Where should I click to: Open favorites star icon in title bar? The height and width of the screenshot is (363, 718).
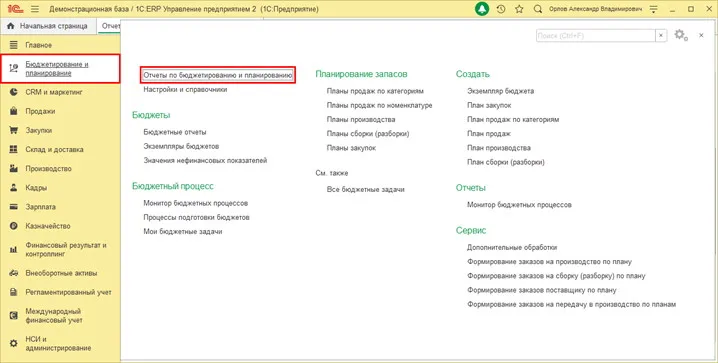tap(519, 9)
